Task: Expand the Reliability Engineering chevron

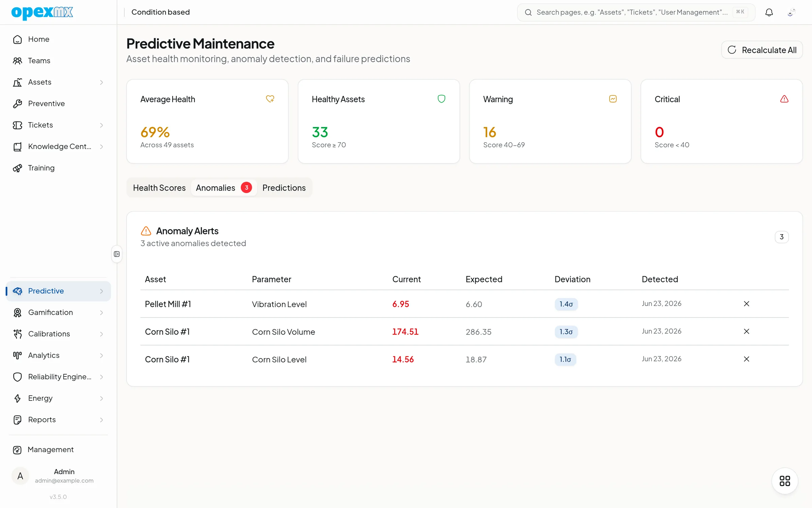Action: tap(101, 377)
